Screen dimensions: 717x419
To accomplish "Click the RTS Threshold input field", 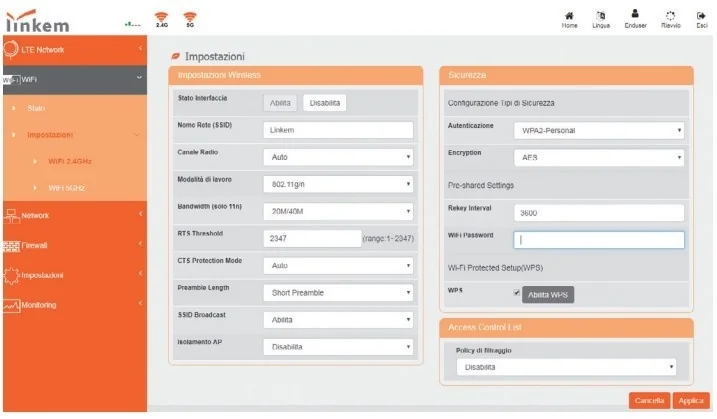I will [312, 238].
